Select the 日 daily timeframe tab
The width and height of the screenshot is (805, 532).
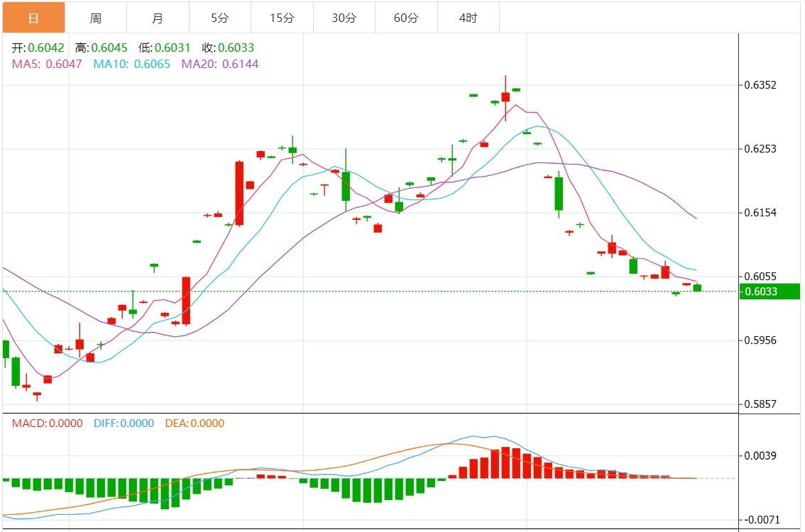(x=34, y=18)
